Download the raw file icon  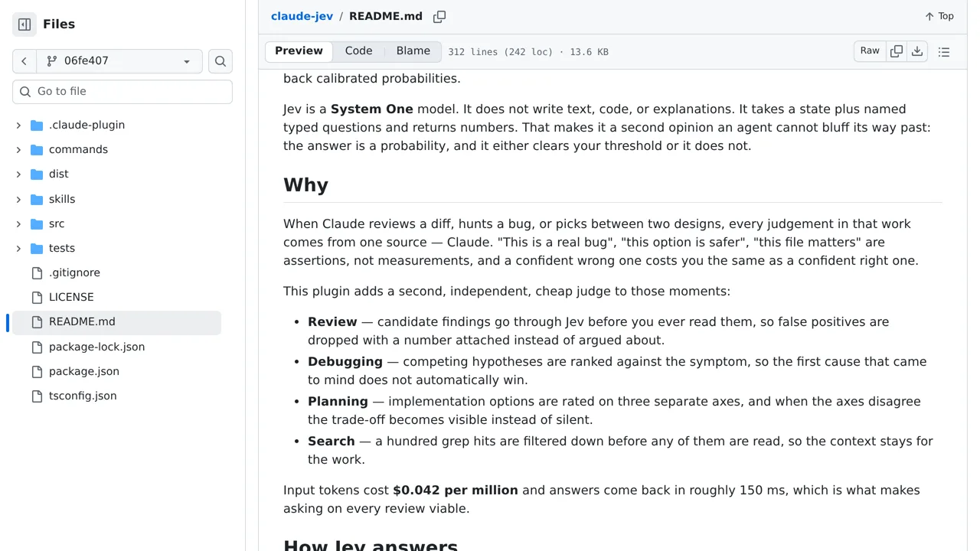(917, 51)
